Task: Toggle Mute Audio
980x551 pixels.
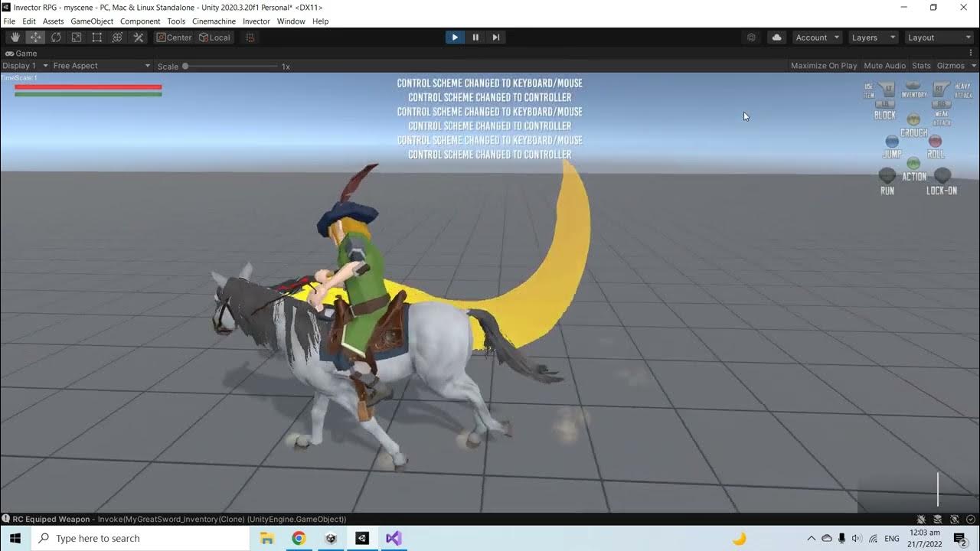Action: coord(884,66)
